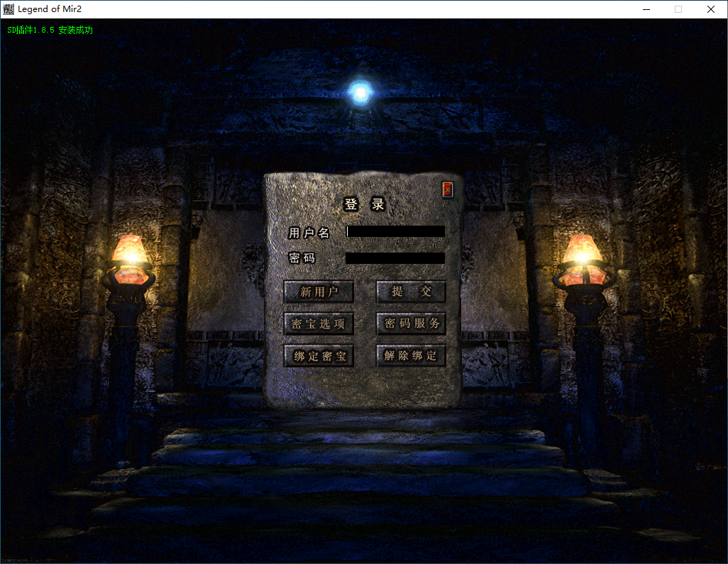Focus the 密码 password input field
The width and height of the screenshot is (728, 564).
coord(395,258)
